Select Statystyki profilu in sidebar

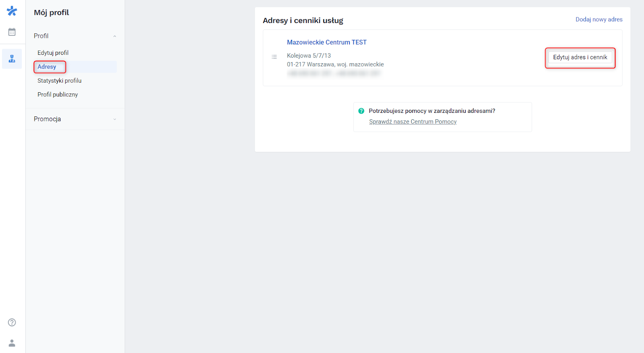pos(59,80)
